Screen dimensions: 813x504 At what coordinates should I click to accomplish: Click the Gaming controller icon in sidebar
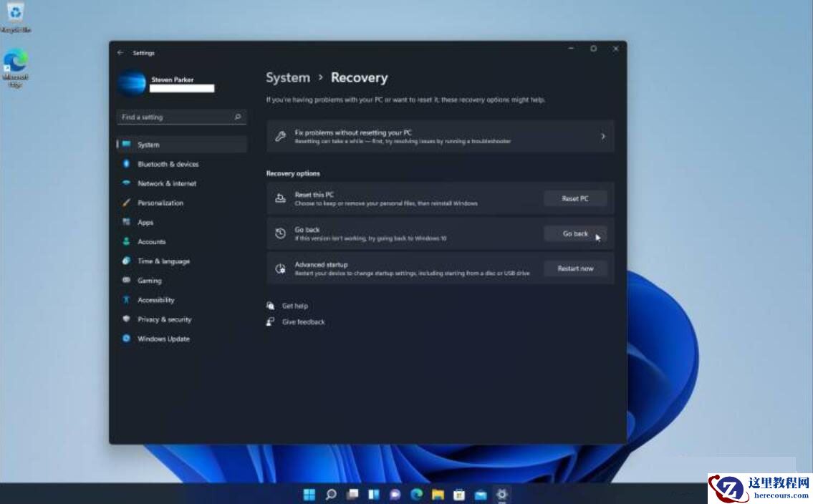pos(126,280)
